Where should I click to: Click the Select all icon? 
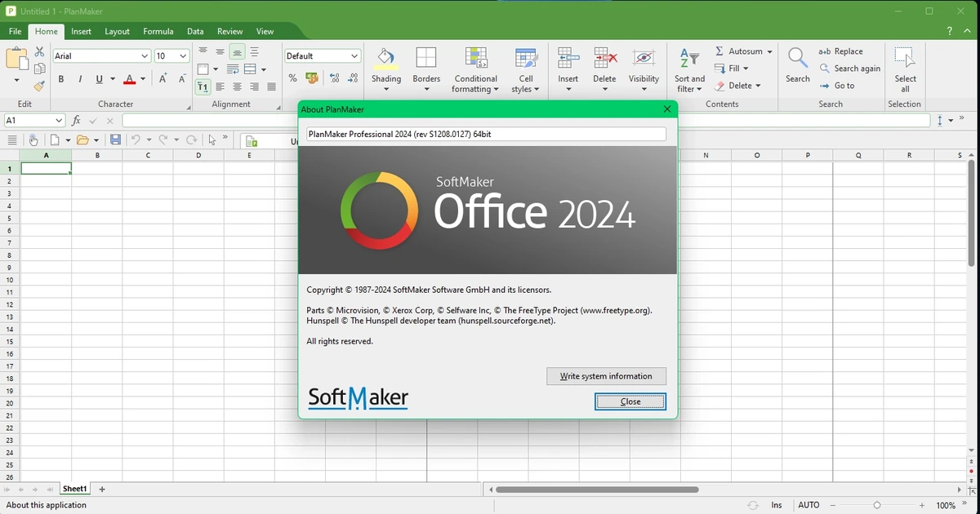pyautogui.click(x=905, y=58)
